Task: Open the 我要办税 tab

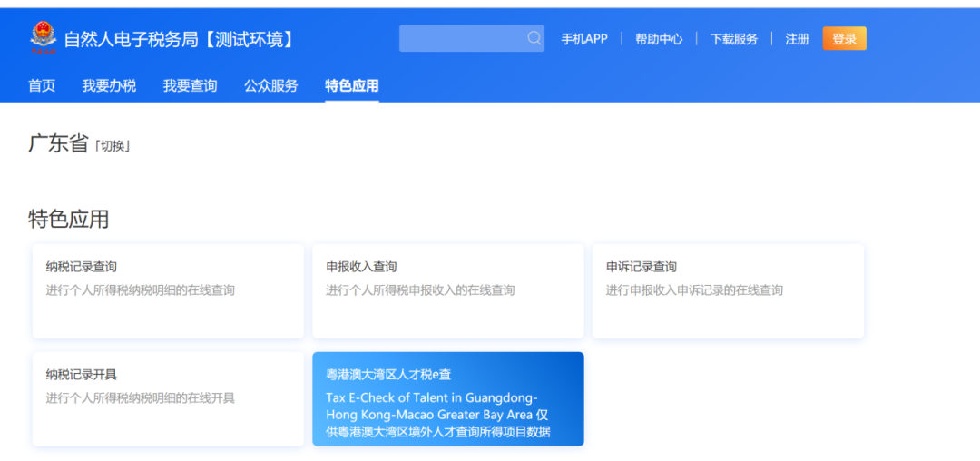Action: (109, 86)
